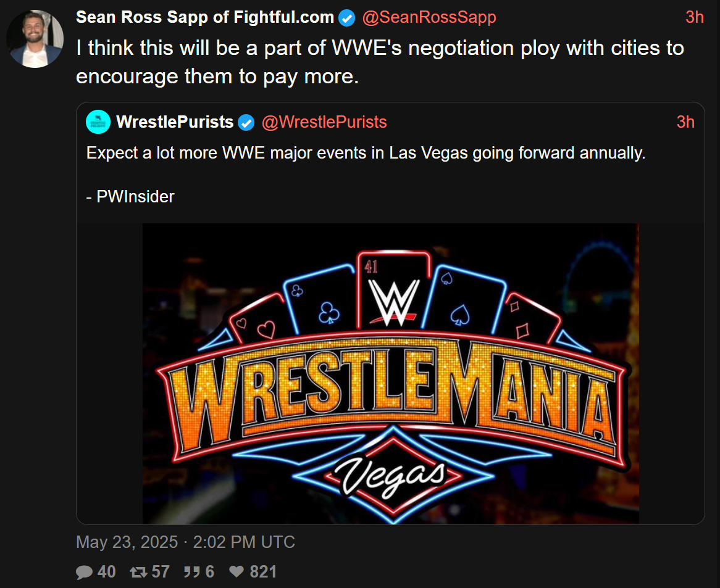View the WrestleMania Vegas logo image
This screenshot has width=720, height=588.
coord(391,373)
